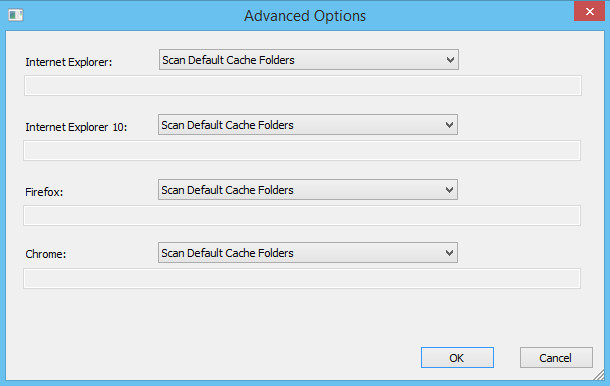The image size is (610, 386).
Task: Click the "Chrome:" label
Action: (46, 254)
